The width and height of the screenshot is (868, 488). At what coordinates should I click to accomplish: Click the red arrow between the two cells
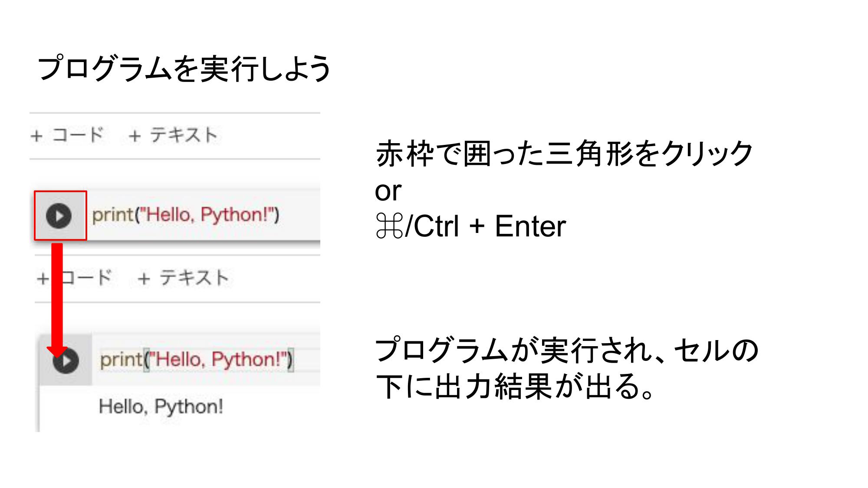[x=57, y=299]
